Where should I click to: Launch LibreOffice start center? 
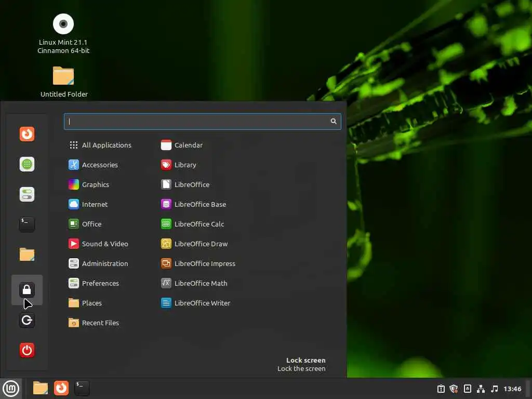pos(185,184)
